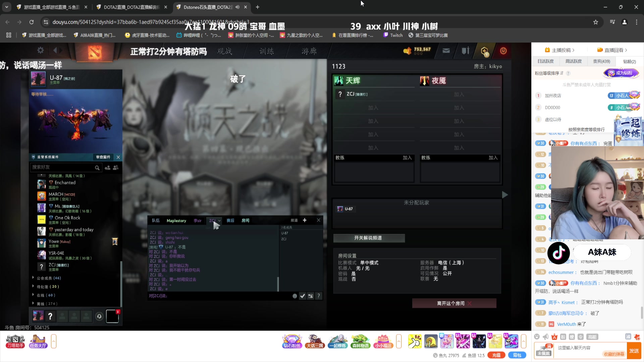The height and width of the screenshot is (362, 644).
Task: Click the red power exit icon in Dota
Action: pyautogui.click(x=503, y=51)
